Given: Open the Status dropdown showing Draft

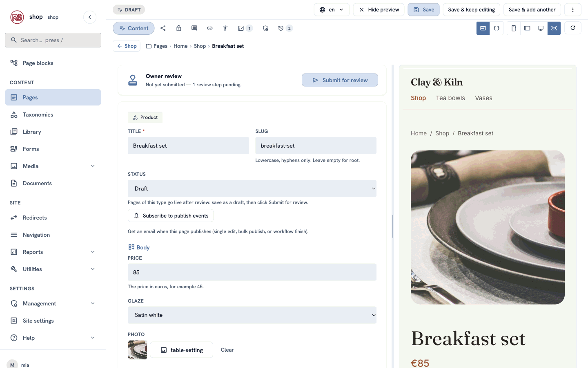Looking at the screenshot, I should [252, 188].
